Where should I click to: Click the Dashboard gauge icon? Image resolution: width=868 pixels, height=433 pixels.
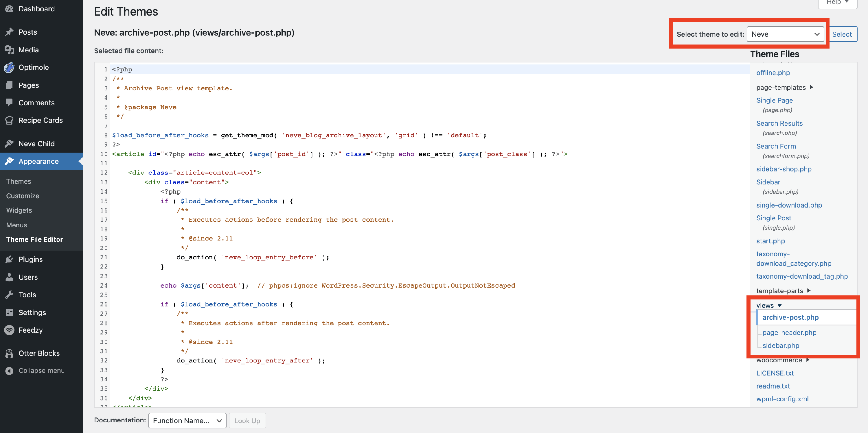(10, 9)
